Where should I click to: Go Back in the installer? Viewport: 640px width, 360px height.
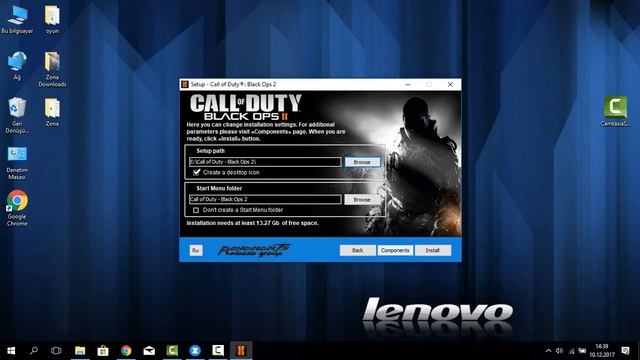click(x=358, y=250)
